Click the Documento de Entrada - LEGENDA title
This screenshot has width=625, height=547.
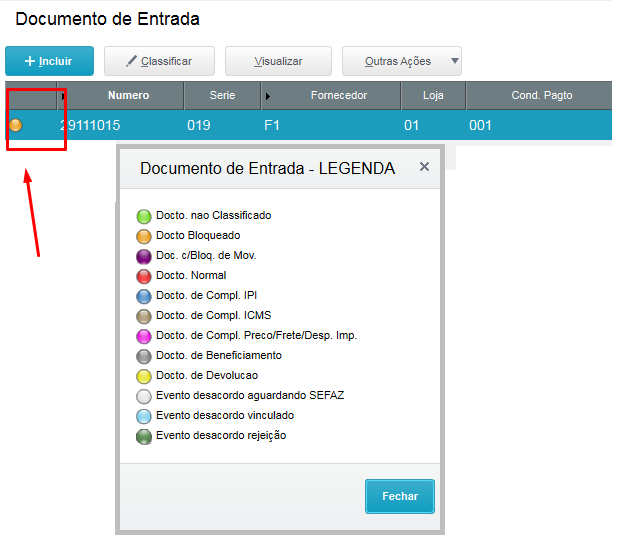pos(267,168)
